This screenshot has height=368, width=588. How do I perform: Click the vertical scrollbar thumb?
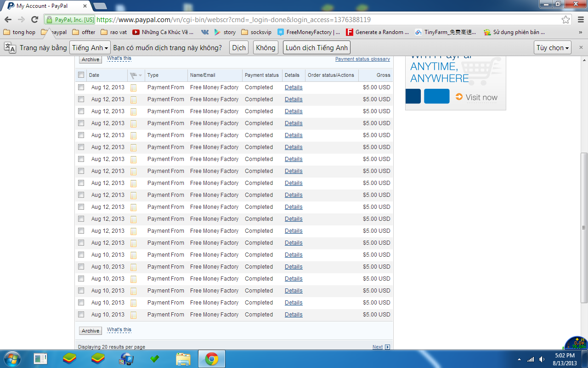point(584,227)
